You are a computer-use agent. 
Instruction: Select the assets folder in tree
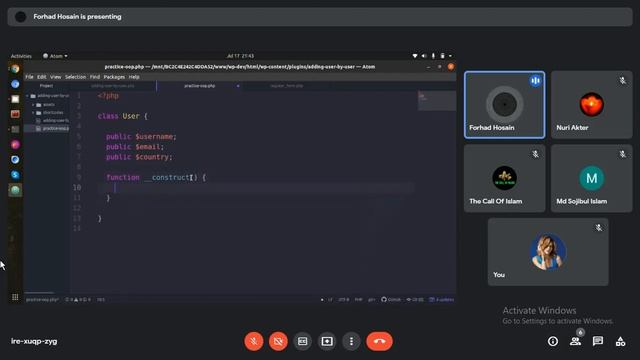(49, 104)
